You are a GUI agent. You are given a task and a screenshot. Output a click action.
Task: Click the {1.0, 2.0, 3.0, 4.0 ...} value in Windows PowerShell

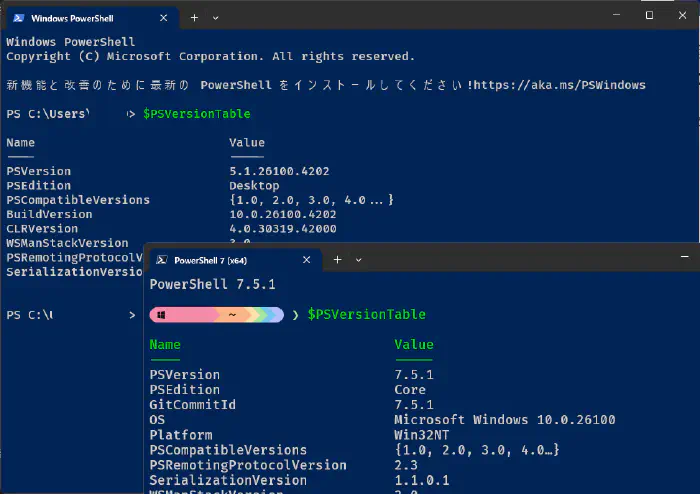click(x=312, y=200)
